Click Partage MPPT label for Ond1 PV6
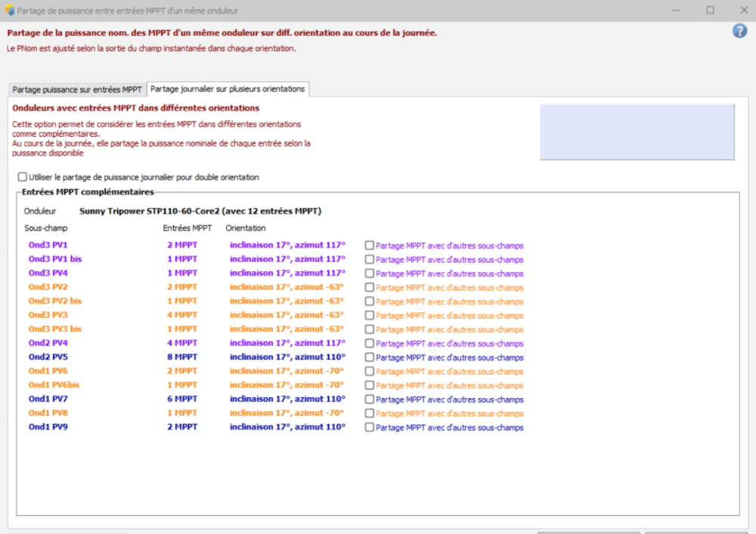This screenshot has width=756, height=534. [449, 372]
